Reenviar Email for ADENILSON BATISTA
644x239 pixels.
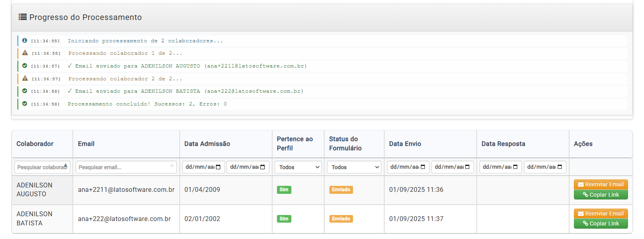tap(601, 213)
